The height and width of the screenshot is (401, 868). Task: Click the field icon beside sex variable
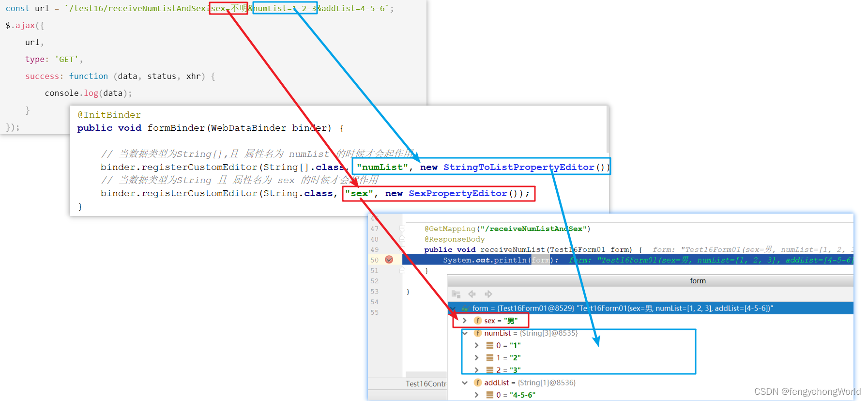coord(478,321)
